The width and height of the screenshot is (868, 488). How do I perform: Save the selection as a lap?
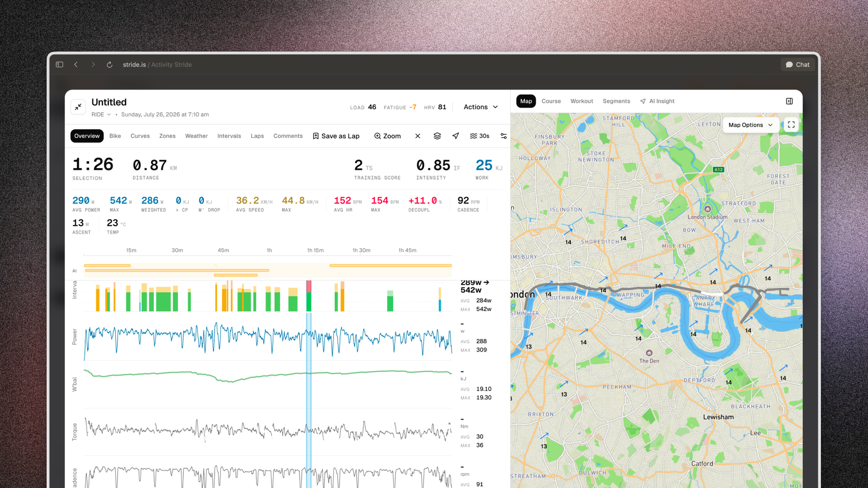pyautogui.click(x=336, y=136)
